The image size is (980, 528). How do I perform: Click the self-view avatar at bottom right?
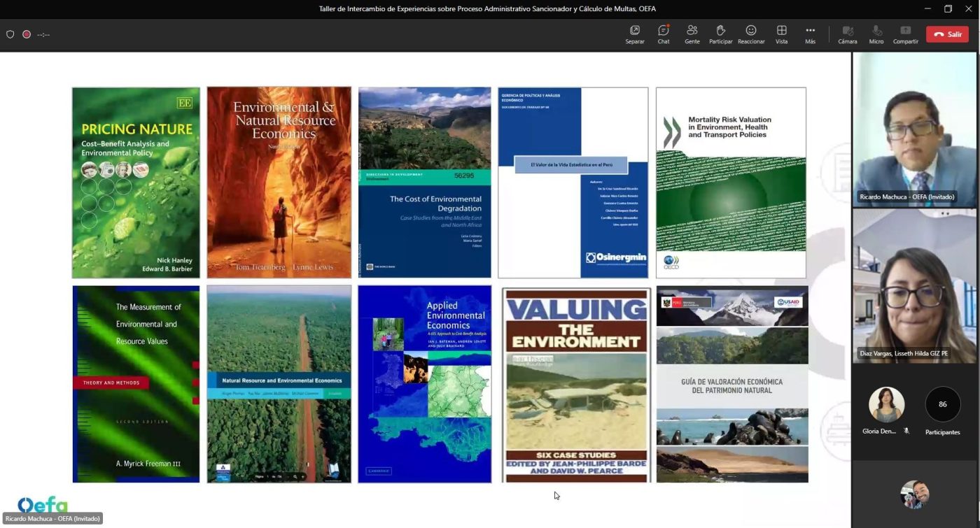[x=914, y=494]
